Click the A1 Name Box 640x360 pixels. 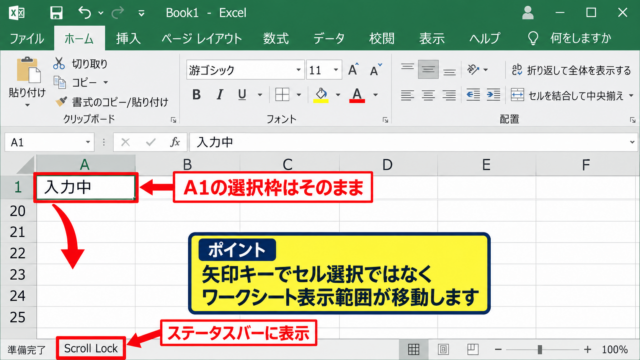49,142
